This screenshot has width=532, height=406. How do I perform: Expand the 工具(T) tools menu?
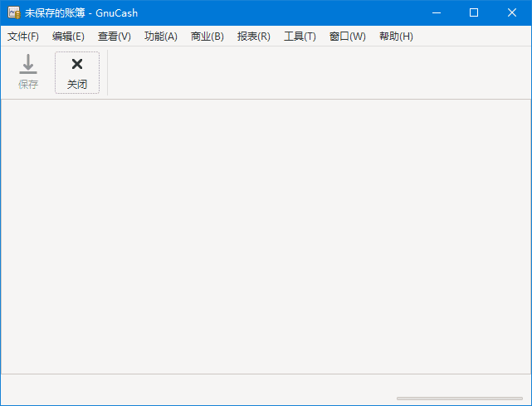(300, 37)
